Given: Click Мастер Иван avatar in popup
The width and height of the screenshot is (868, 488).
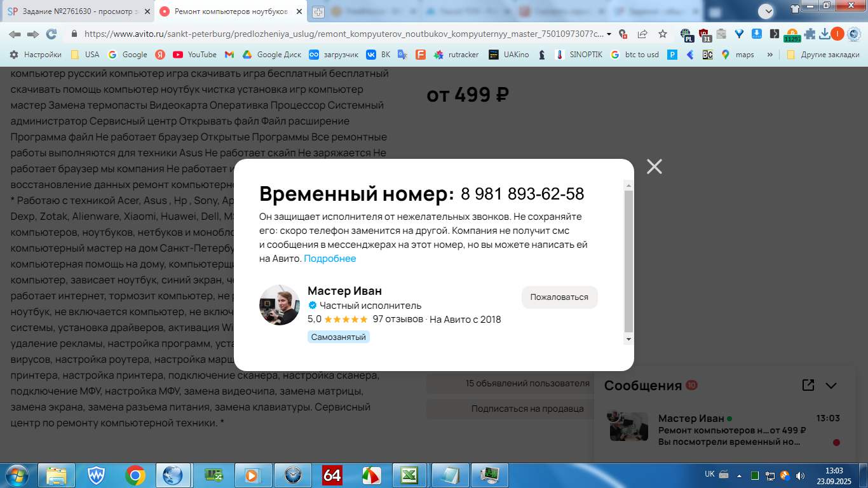Looking at the screenshot, I should (x=280, y=305).
